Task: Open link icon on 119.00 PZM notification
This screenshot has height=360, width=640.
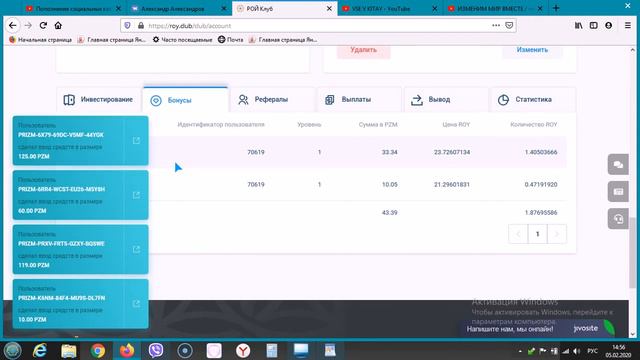Action: [x=136, y=249]
